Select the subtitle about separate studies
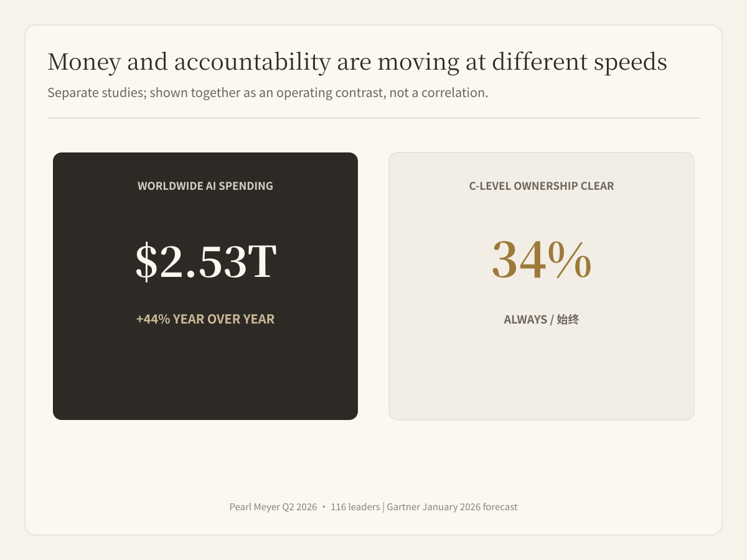 click(268, 93)
